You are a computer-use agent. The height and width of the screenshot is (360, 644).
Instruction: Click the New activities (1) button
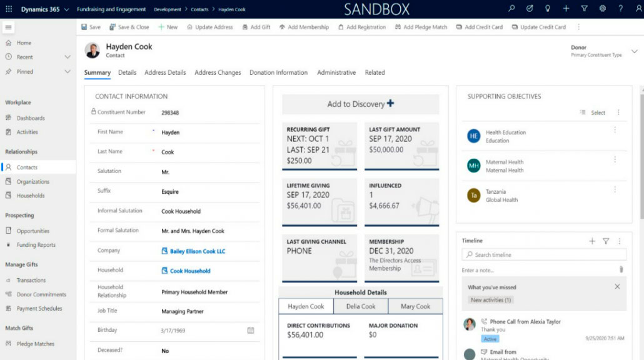[x=491, y=300]
